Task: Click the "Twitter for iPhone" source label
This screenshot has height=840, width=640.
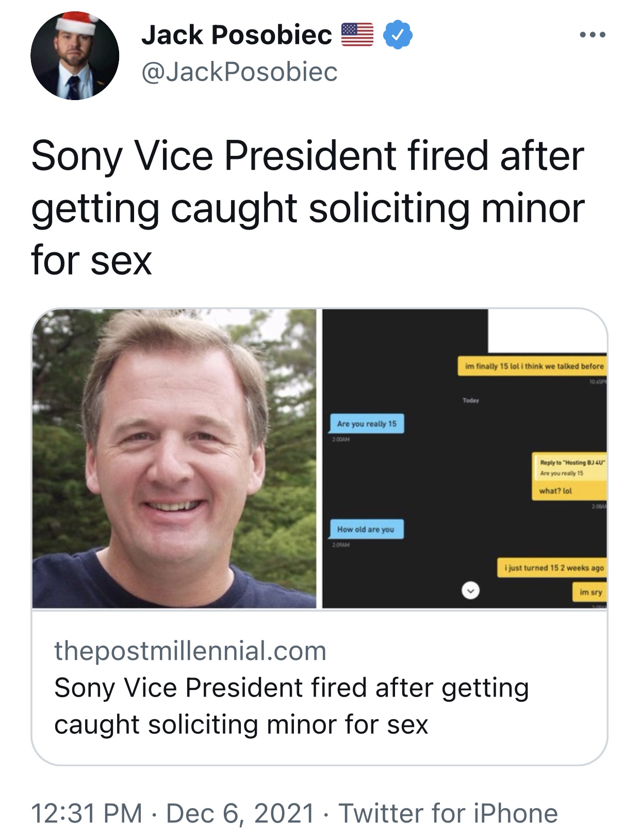Action: coord(448,813)
